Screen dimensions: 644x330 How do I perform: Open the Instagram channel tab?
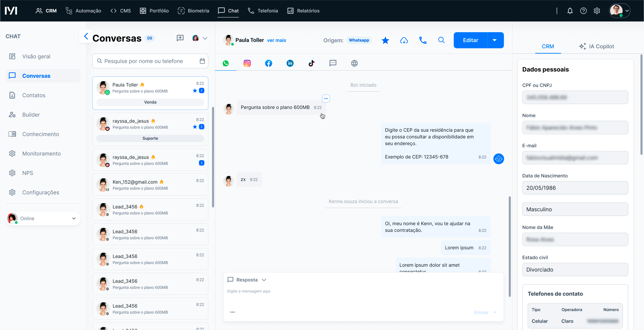pos(247,63)
